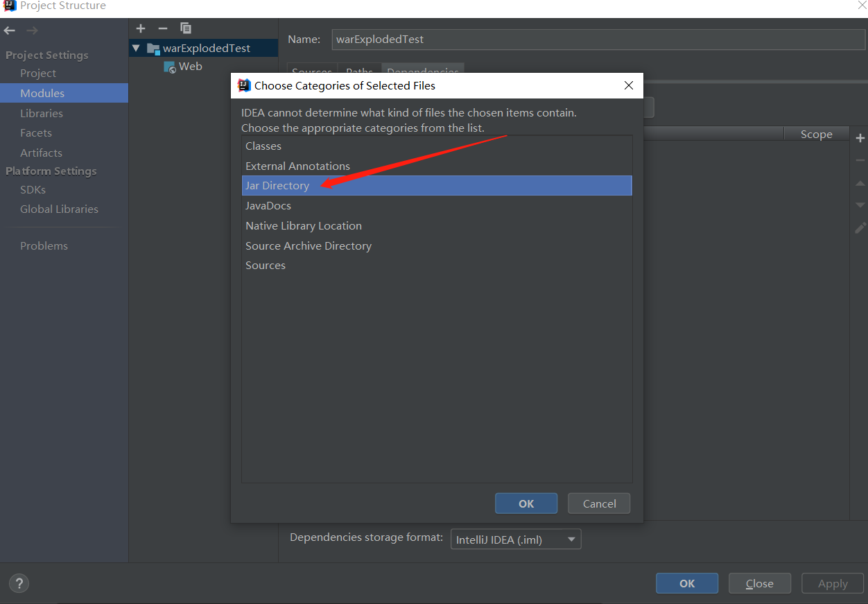Copy the selected module icon
This screenshot has height=604, width=868.
(186, 28)
